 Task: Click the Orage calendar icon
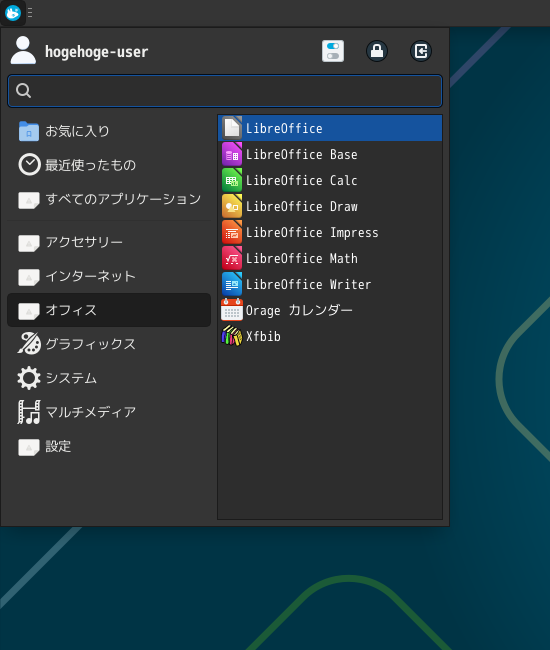(232, 310)
